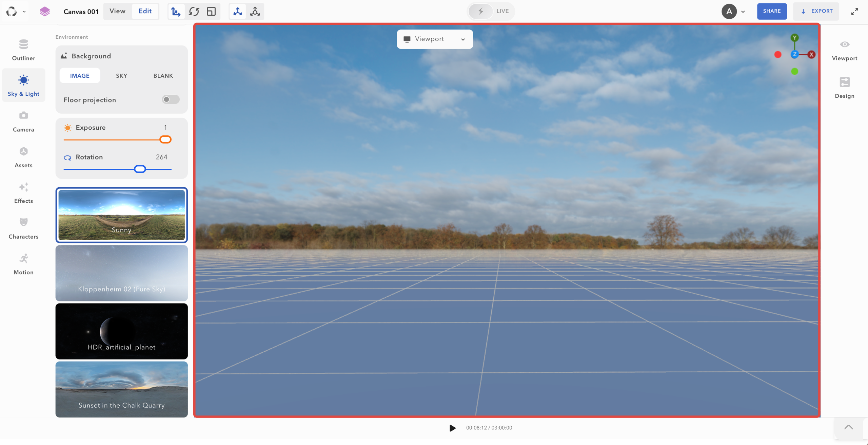Toggle LIVE mode
The image size is (868, 445).
point(490,11)
